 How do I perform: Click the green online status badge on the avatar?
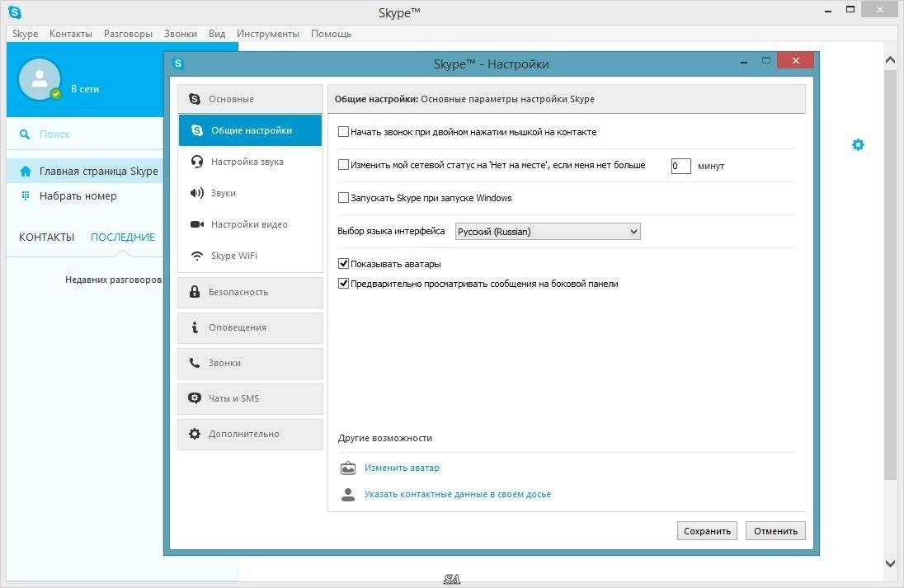coord(56,93)
